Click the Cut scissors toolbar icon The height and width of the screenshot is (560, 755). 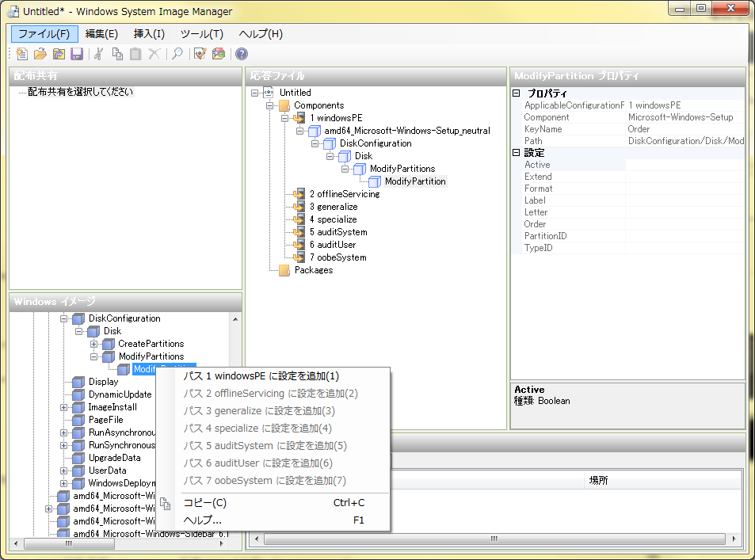pos(99,54)
